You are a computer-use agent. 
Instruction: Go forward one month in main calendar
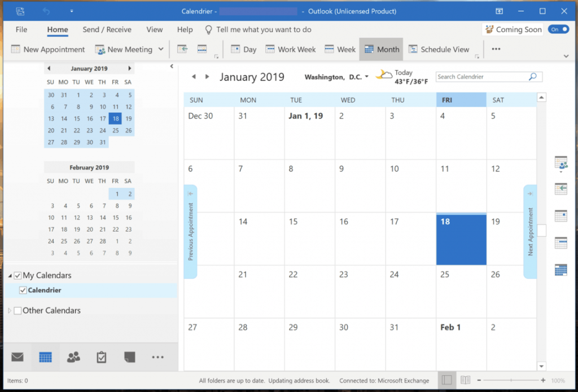click(207, 77)
